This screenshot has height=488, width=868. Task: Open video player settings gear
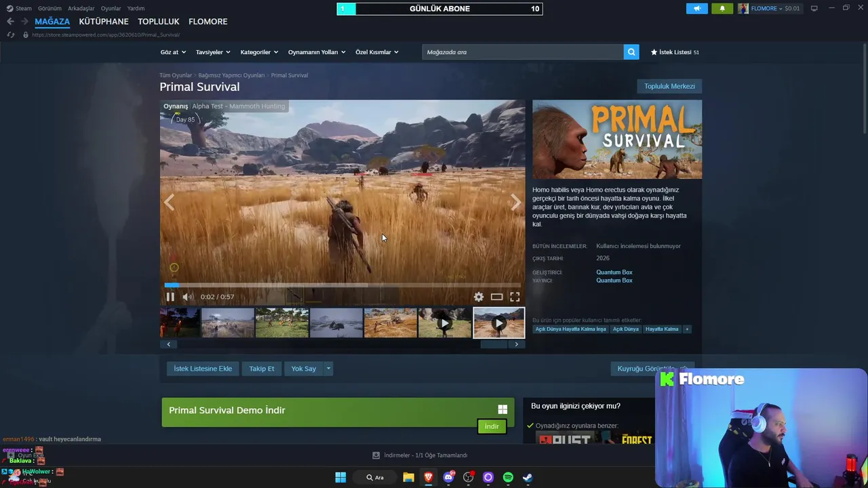479,297
